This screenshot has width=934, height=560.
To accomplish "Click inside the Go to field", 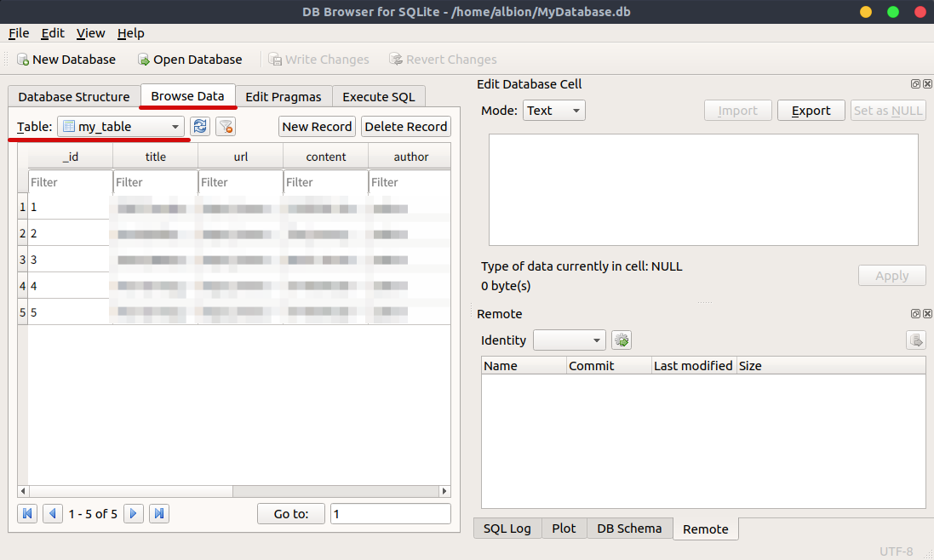I will point(390,513).
